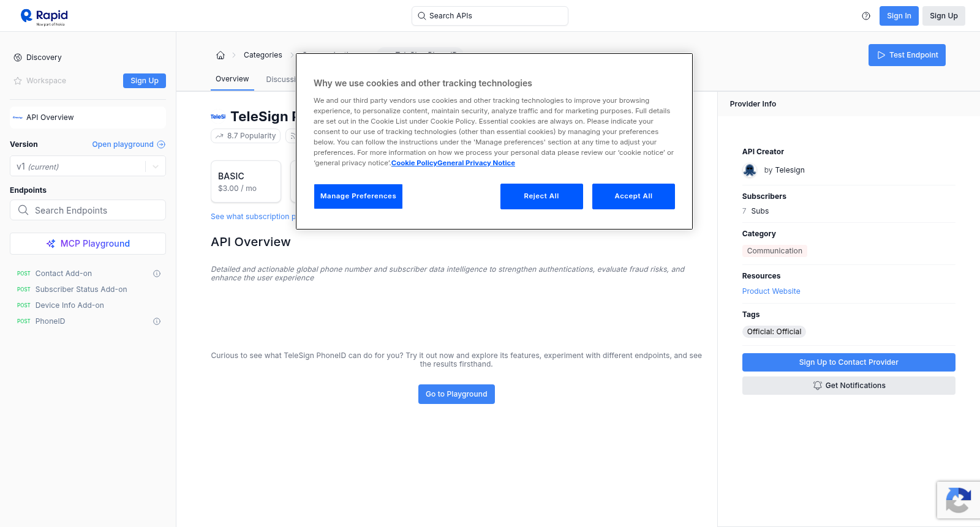Viewport: 980px width, 527px height.
Task: Select the Contact Add-on endpoint
Action: point(64,274)
